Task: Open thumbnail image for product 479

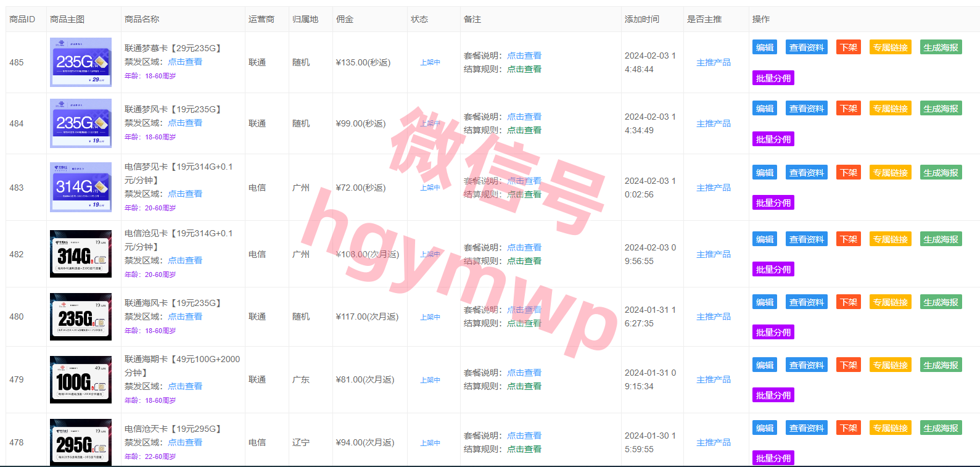Action: (x=81, y=379)
